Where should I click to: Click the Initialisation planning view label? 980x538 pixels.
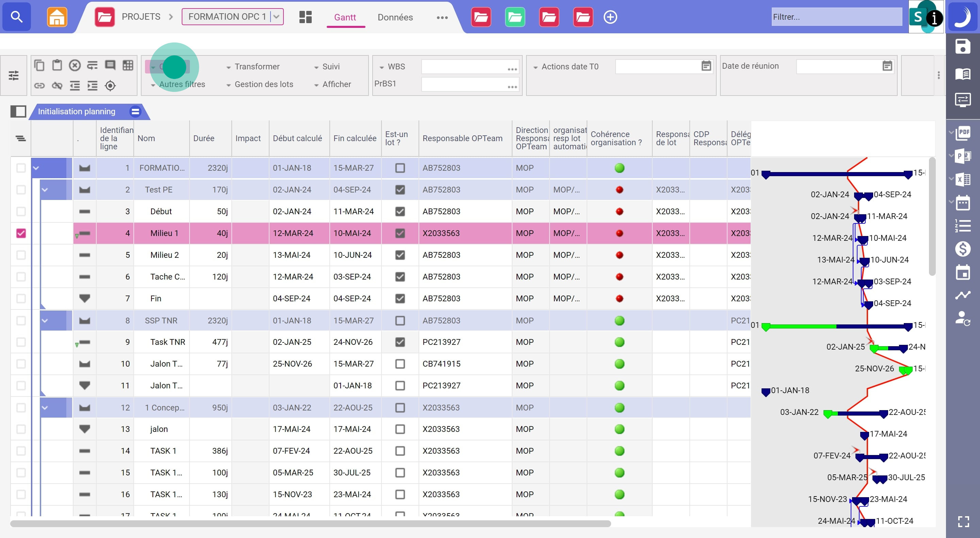tap(77, 112)
